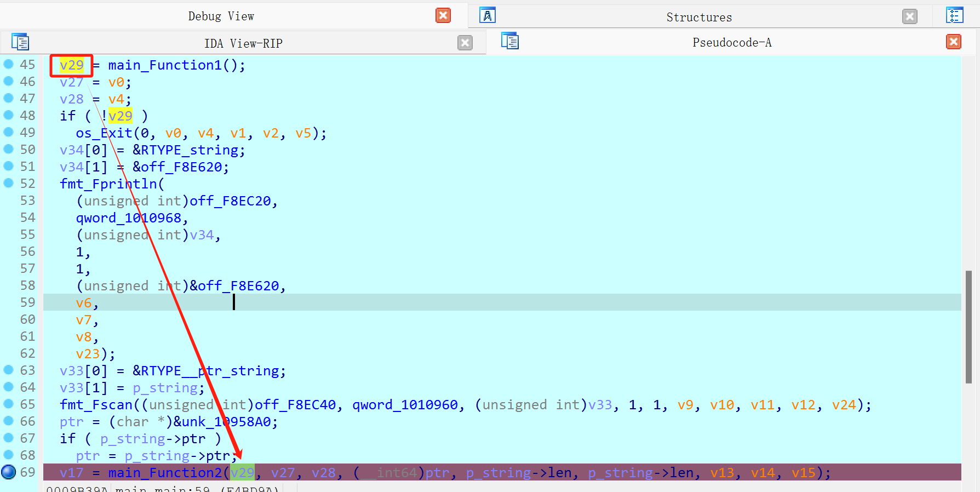Screen dimensions: 980x492
Task: Close the Debug View tab
Action: pyautogui.click(x=443, y=15)
